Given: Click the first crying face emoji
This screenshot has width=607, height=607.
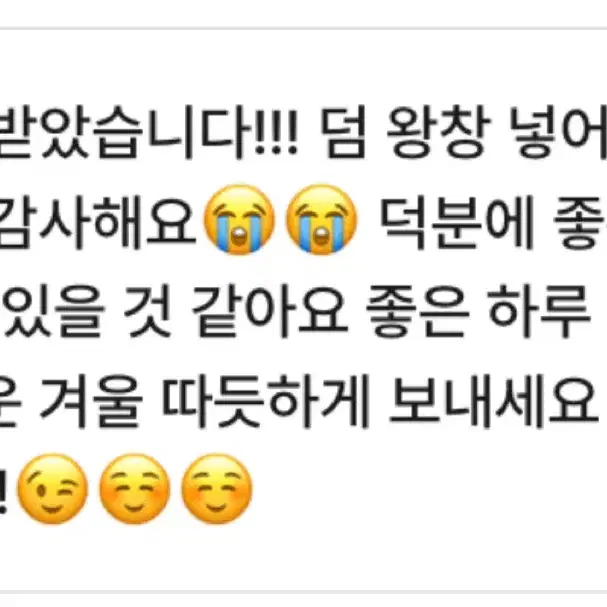Looking at the screenshot, I should click(x=239, y=219).
